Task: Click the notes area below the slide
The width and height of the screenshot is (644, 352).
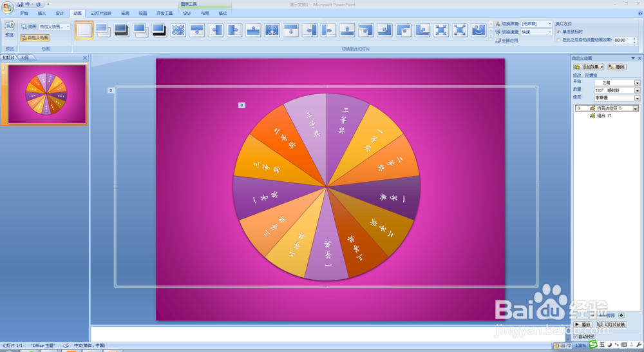Action: click(328, 333)
